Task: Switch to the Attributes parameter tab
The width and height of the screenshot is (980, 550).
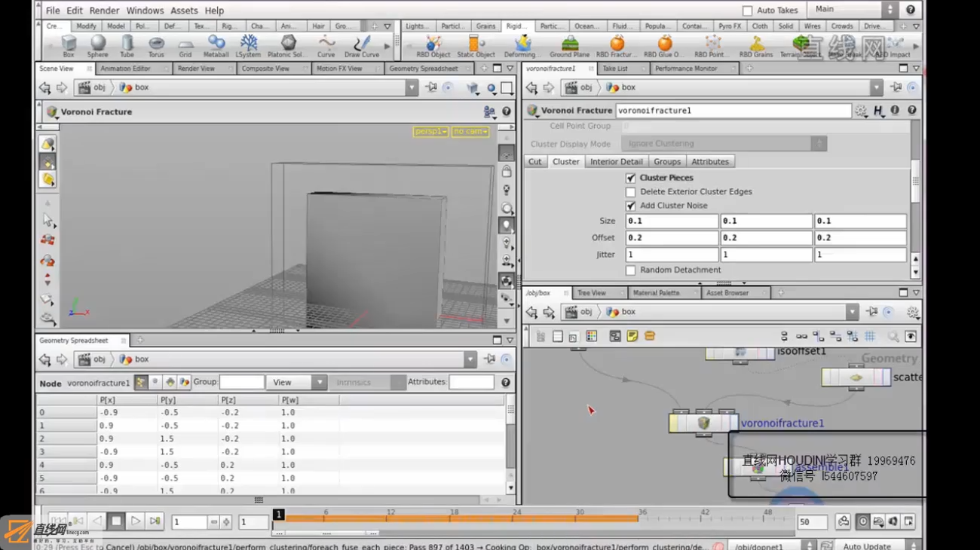Action: click(x=710, y=161)
